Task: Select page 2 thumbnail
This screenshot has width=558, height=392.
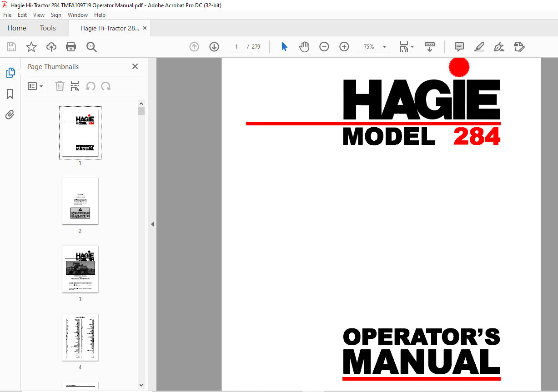Action: (80, 201)
